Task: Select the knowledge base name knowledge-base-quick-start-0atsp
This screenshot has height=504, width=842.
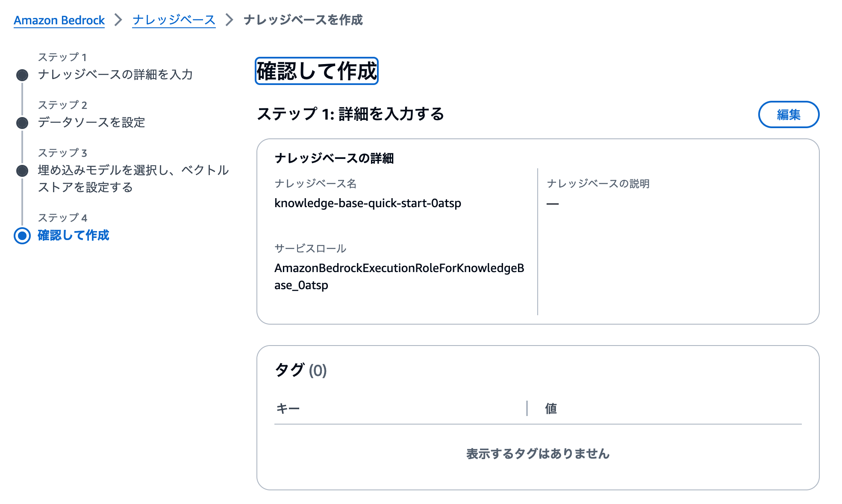Action: point(368,203)
